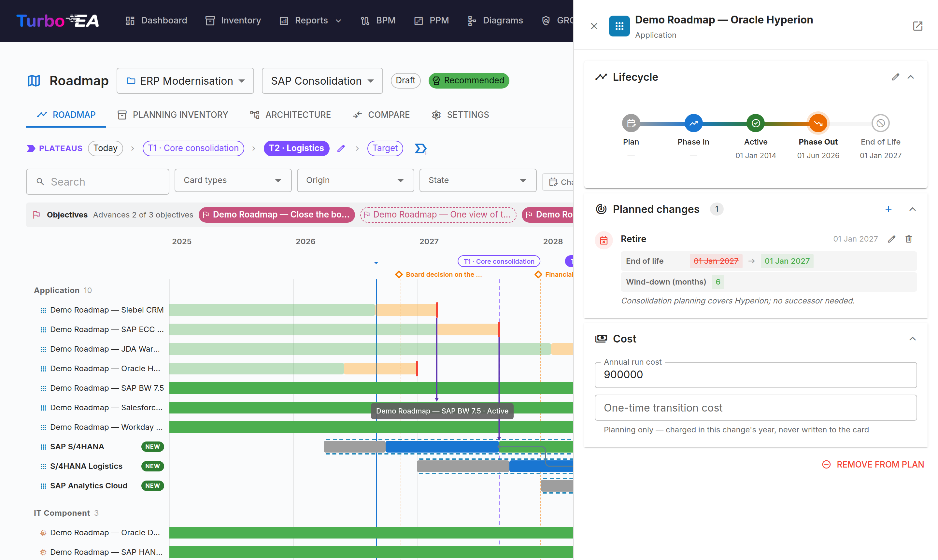The width and height of the screenshot is (938, 560).
Task: Open the SAP Consolidation scenario dropdown
Action: pyautogui.click(x=322, y=81)
